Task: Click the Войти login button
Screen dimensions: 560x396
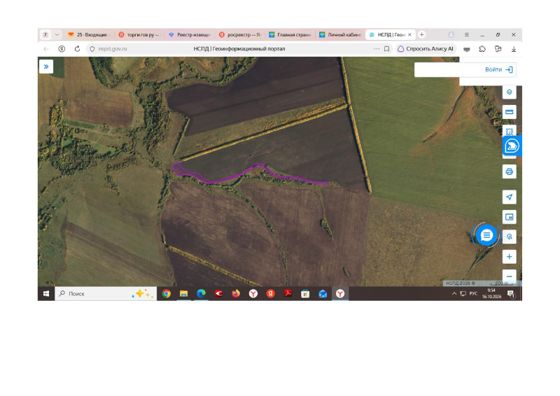Action: point(499,70)
